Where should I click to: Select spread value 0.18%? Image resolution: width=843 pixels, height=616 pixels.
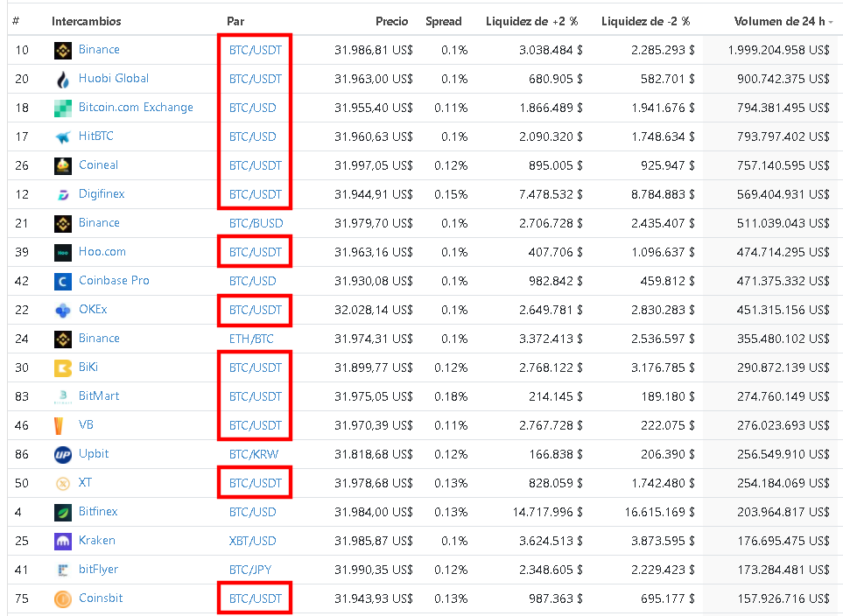click(x=451, y=396)
